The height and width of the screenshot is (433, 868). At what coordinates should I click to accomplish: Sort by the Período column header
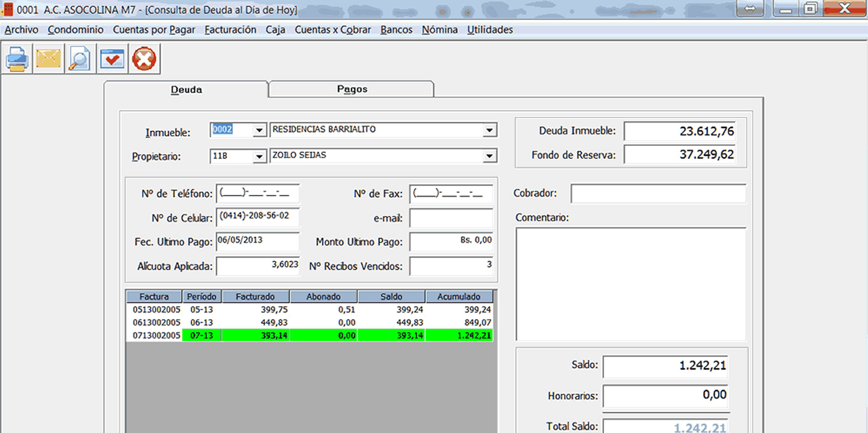201,297
